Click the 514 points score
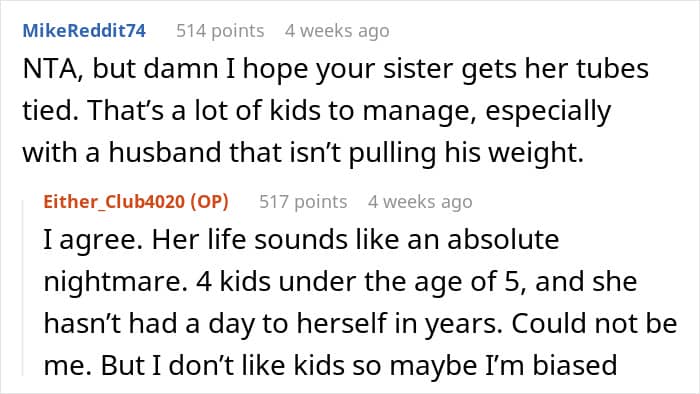This screenshot has height=394, width=700. pyautogui.click(x=220, y=31)
